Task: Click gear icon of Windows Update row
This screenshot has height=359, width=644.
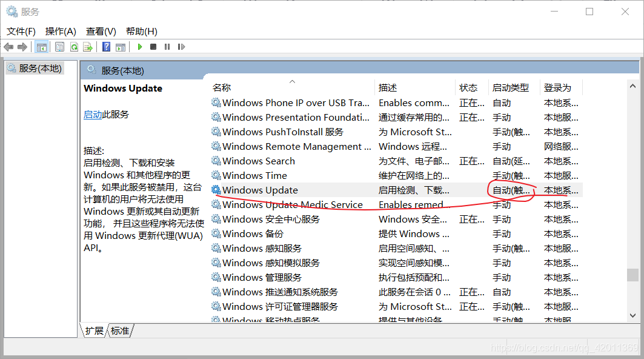Action: click(216, 190)
